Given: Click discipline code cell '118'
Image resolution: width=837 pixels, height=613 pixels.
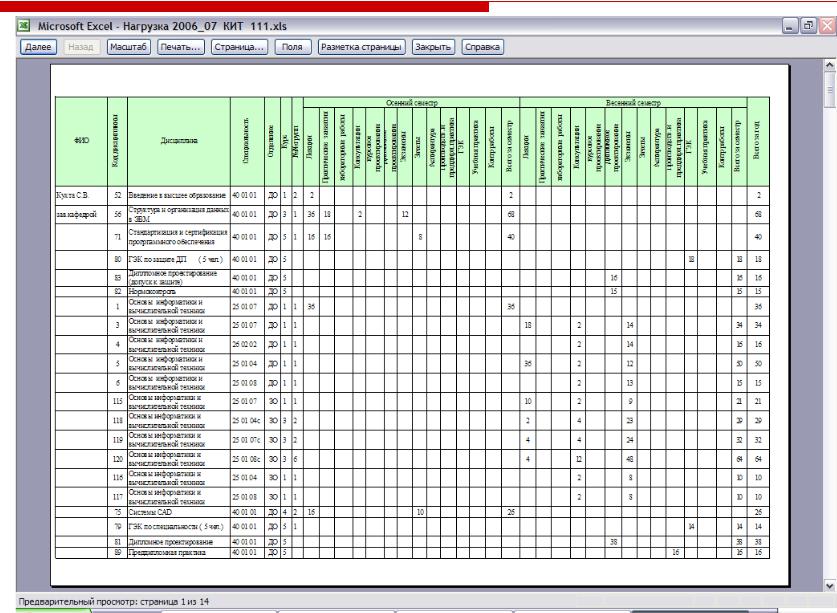Looking at the screenshot, I should [118, 421].
